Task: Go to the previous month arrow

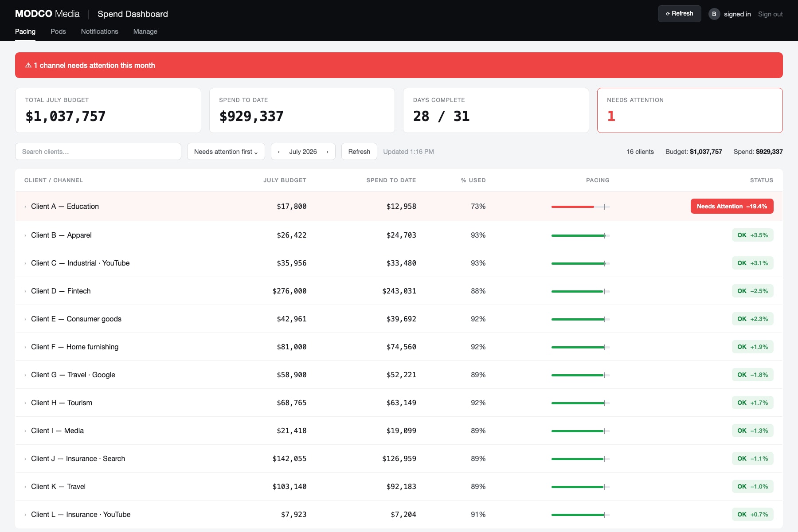Action: click(x=278, y=152)
